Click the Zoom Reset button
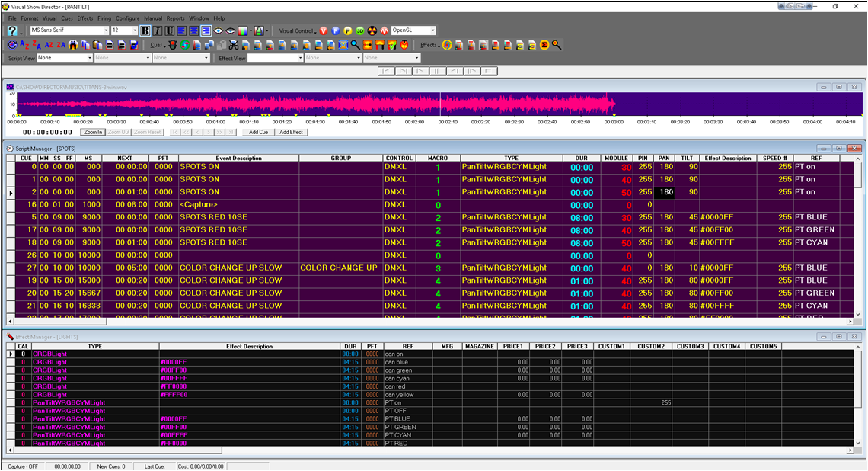The height and width of the screenshot is (471, 868). point(147,132)
